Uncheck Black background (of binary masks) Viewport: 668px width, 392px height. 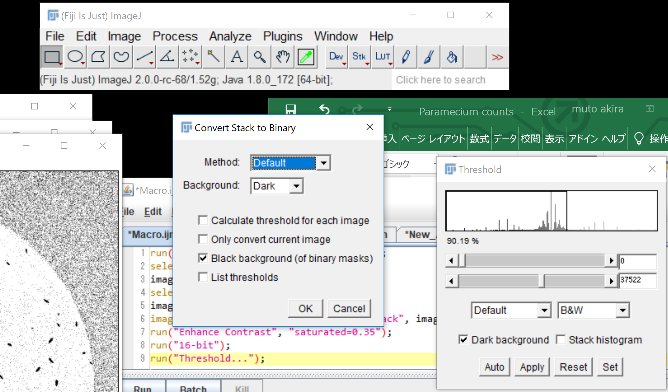[x=203, y=258]
